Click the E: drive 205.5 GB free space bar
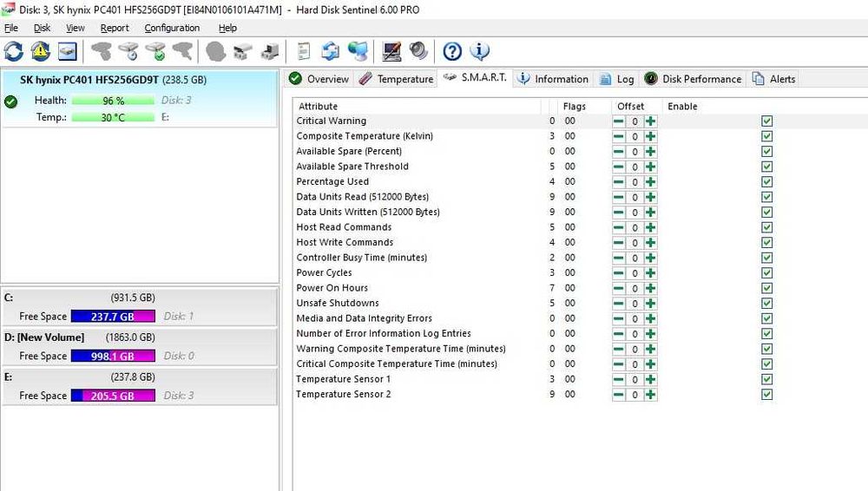Viewport: 868px width, 491px height. [113, 396]
